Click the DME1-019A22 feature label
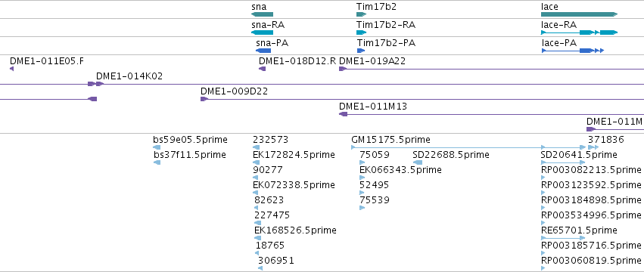This screenshot has width=644, height=272. (x=372, y=60)
